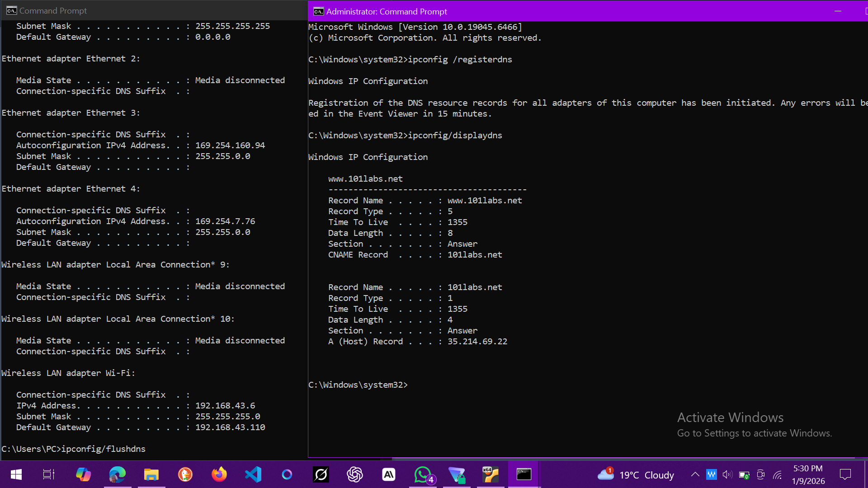Screen dimensions: 868x488
Task: Click the CNAME Record value 101labs.net
Action: click(x=475, y=254)
